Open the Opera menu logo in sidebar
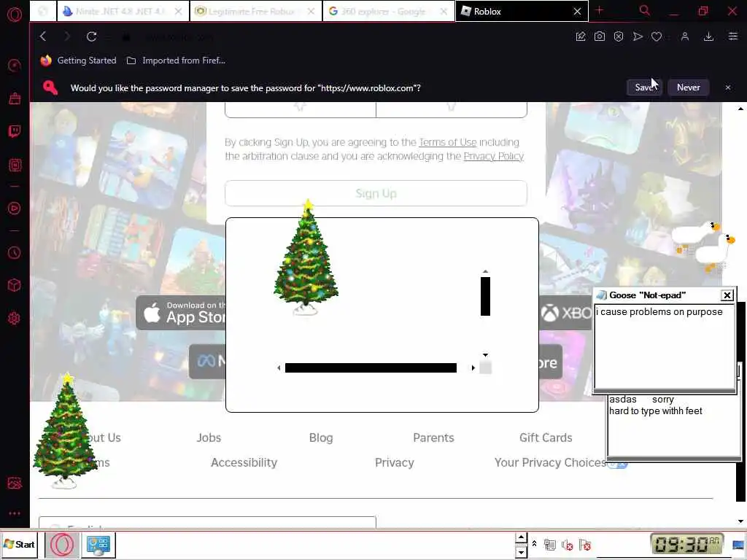Screen dimensions: 747x560 [15, 15]
